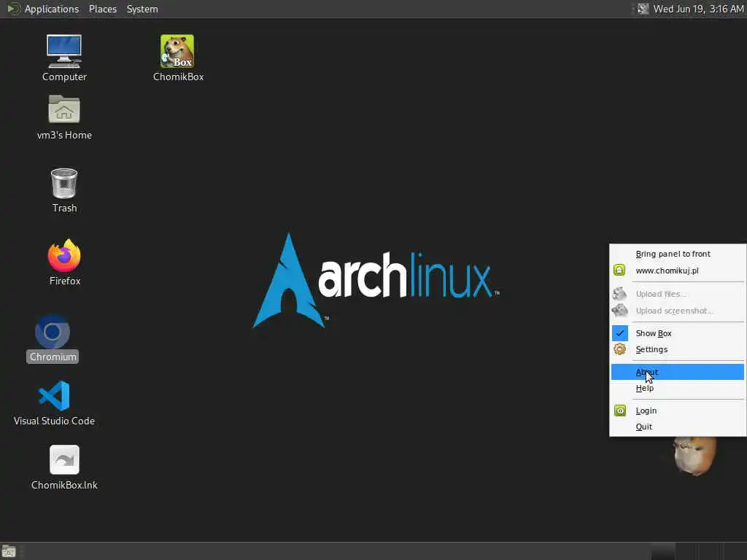Click the gear icon next to Settings
Screen dimensions: 747x560
[x=619, y=349]
